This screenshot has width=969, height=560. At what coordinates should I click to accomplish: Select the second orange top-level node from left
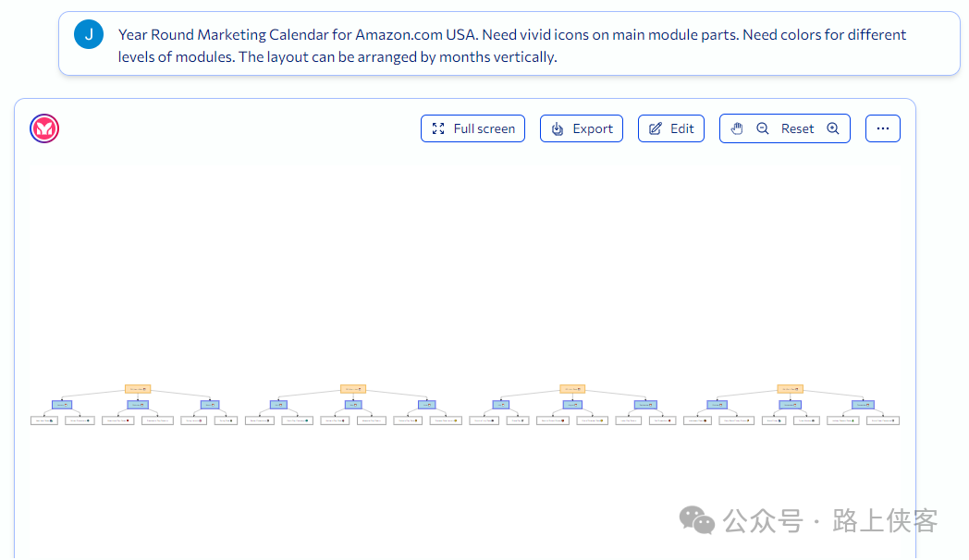(353, 389)
